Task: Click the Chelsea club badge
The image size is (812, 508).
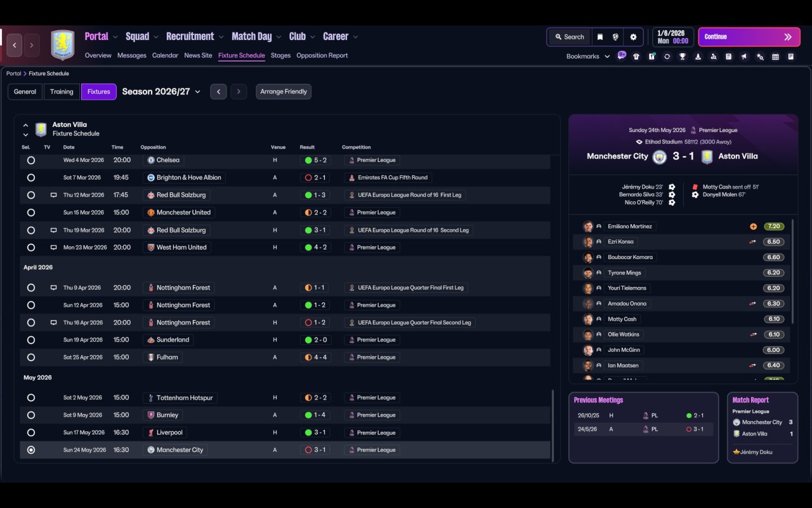Action: [x=151, y=160]
